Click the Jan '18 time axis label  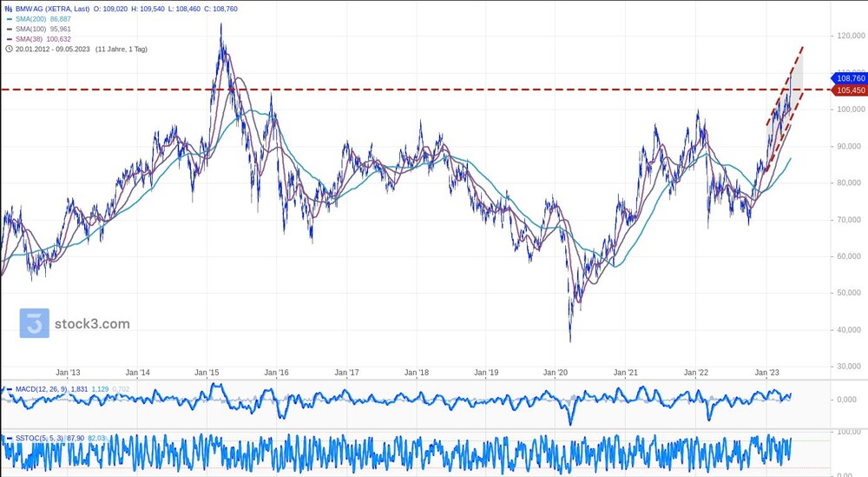click(x=417, y=372)
